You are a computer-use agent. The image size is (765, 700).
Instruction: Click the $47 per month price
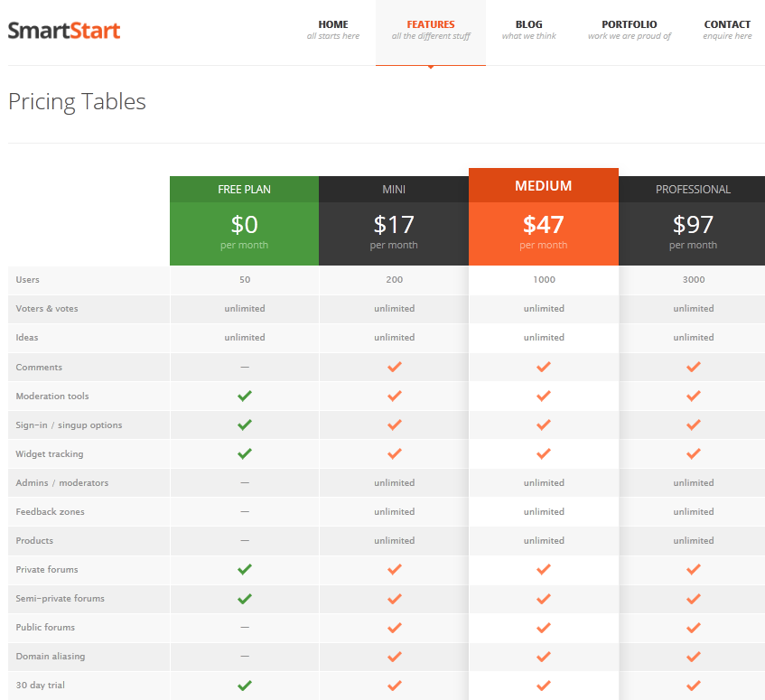coord(544,233)
